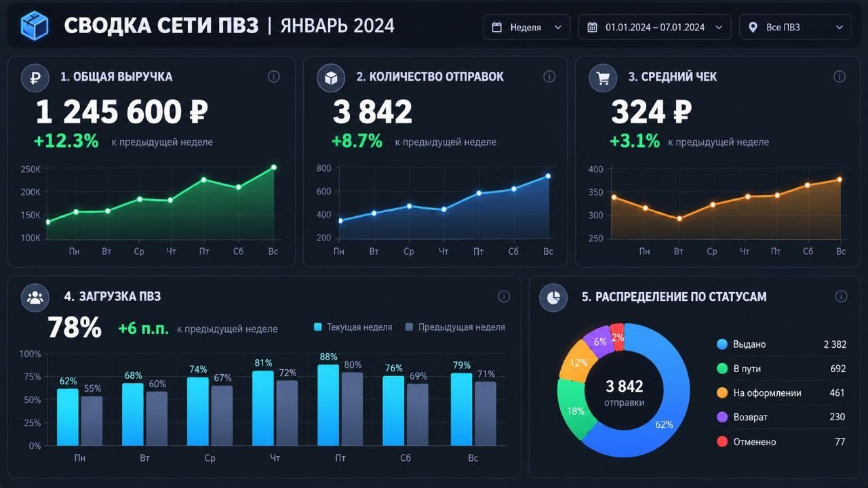Click the blue box logo icon
This screenshot has width=868, height=488.
35,26
